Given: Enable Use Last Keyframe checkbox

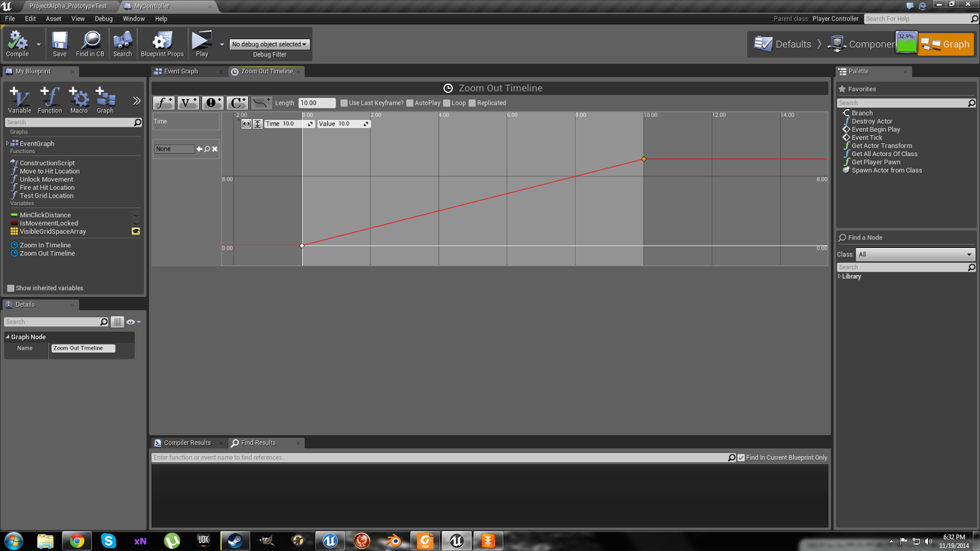Looking at the screenshot, I should pos(344,103).
